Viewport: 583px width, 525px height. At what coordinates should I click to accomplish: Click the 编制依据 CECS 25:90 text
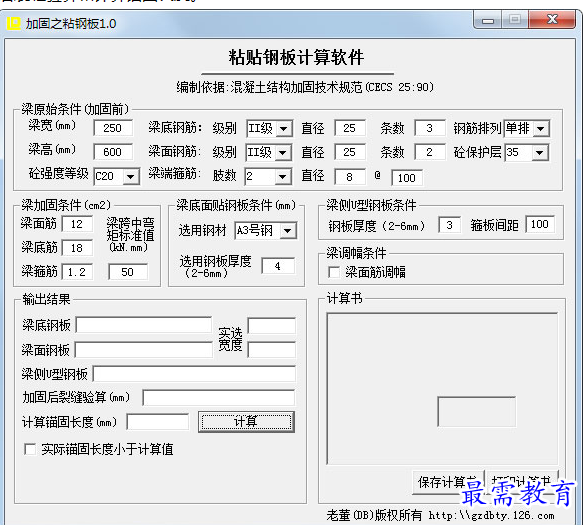point(305,88)
